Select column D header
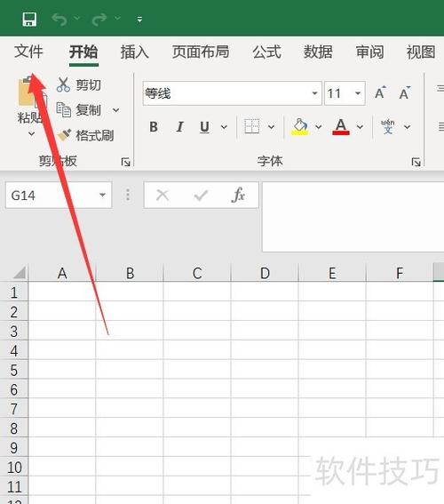 [265, 273]
